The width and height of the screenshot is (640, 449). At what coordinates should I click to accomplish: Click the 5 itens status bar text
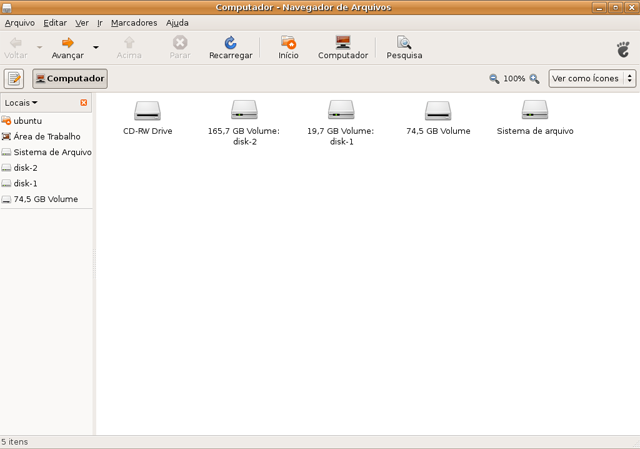(x=15, y=442)
